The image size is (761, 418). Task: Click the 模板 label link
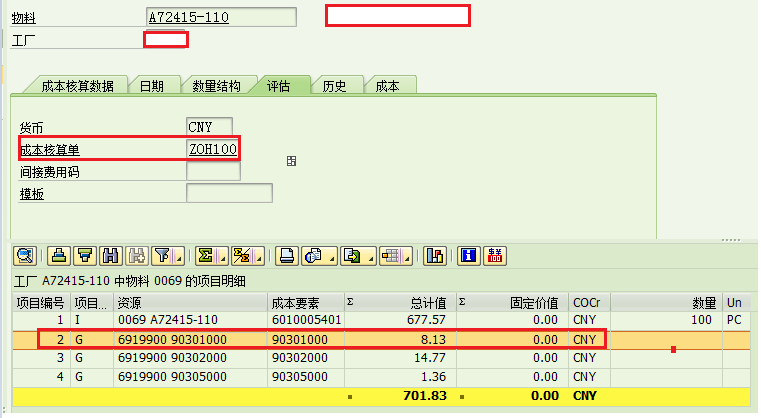(x=32, y=194)
